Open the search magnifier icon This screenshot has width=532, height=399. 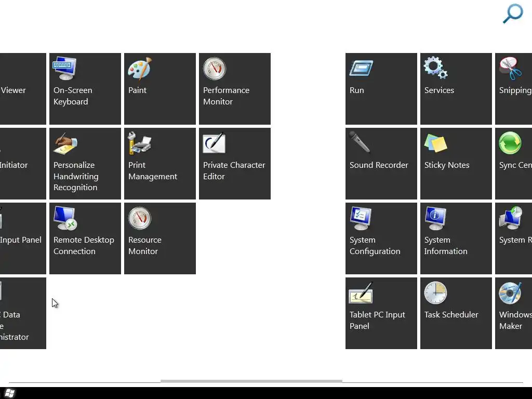pyautogui.click(x=513, y=13)
